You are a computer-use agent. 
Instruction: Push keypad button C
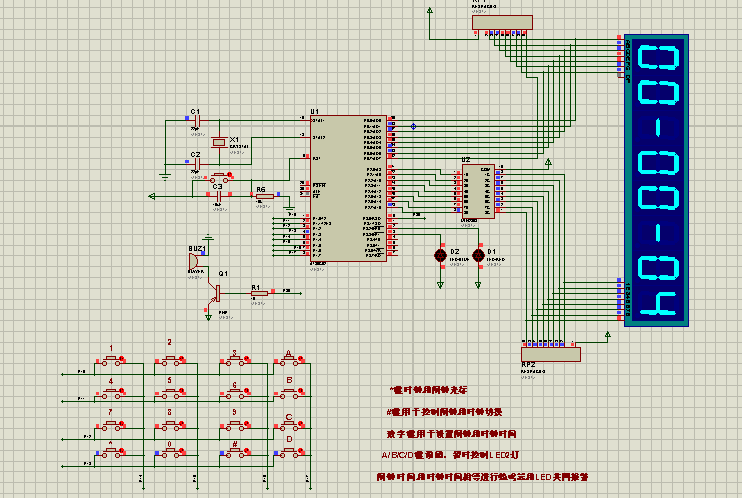pyautogui.click(x=289, y=425)
